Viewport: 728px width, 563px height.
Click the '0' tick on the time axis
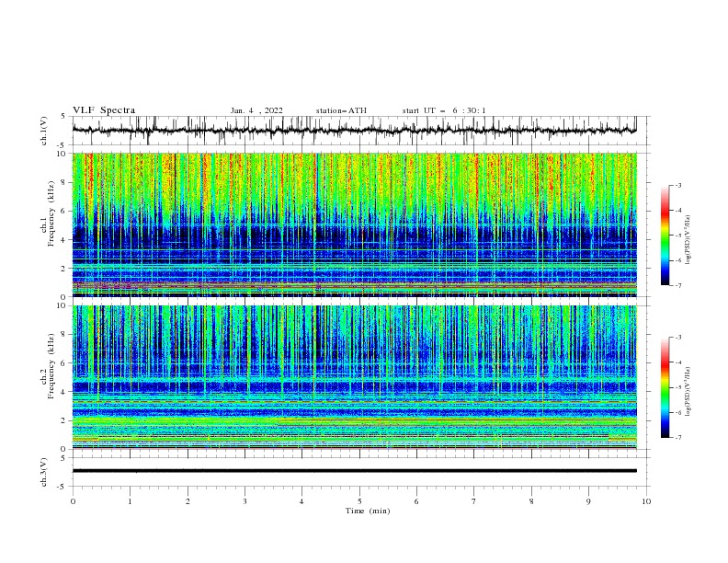click(73, 501)
